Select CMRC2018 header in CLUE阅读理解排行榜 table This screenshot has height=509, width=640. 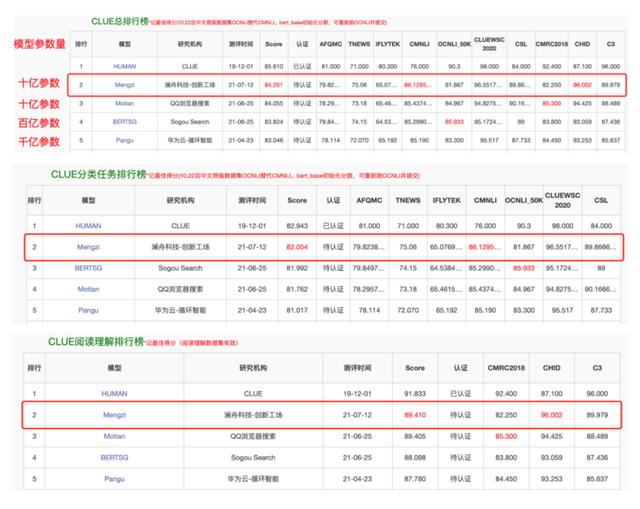click(506, 368)
